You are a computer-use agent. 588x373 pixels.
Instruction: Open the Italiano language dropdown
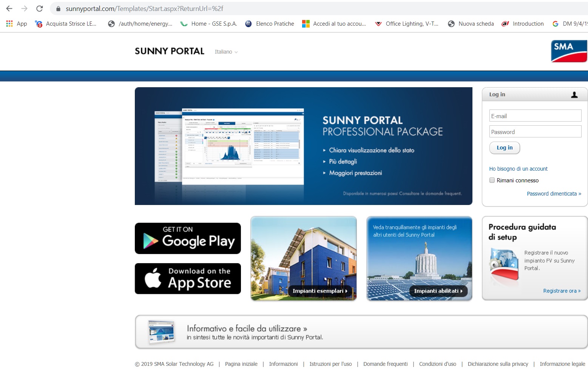click(226, 52)
